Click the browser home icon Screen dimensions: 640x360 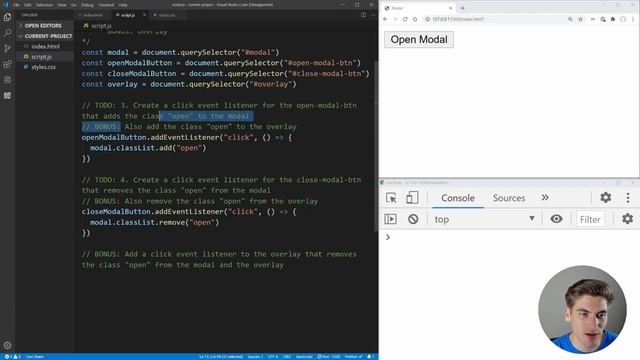tap(415, 19)
